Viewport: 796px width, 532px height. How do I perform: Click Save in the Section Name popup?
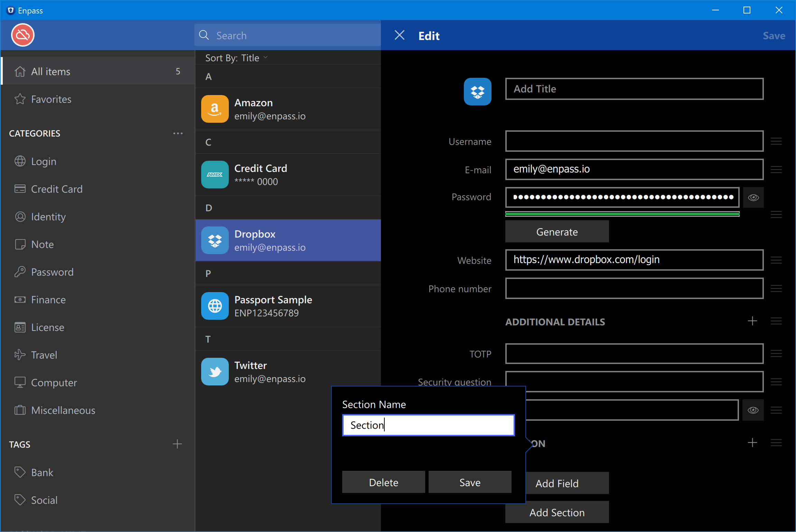[470, 482]
